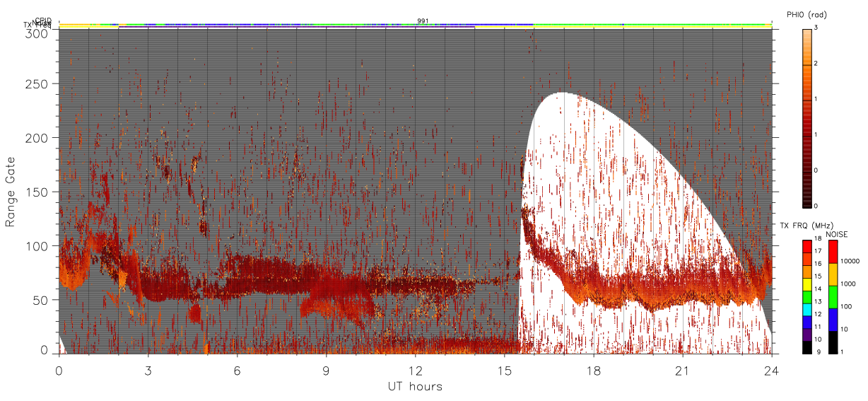Click the black NOISE swatch between 1 and 10

click(x=833, y=342)
